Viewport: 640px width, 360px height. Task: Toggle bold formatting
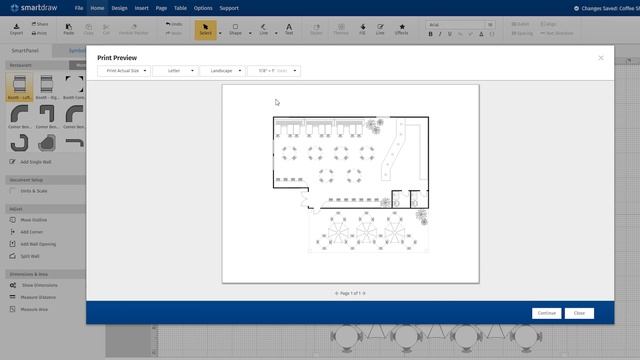click(430, 34)
